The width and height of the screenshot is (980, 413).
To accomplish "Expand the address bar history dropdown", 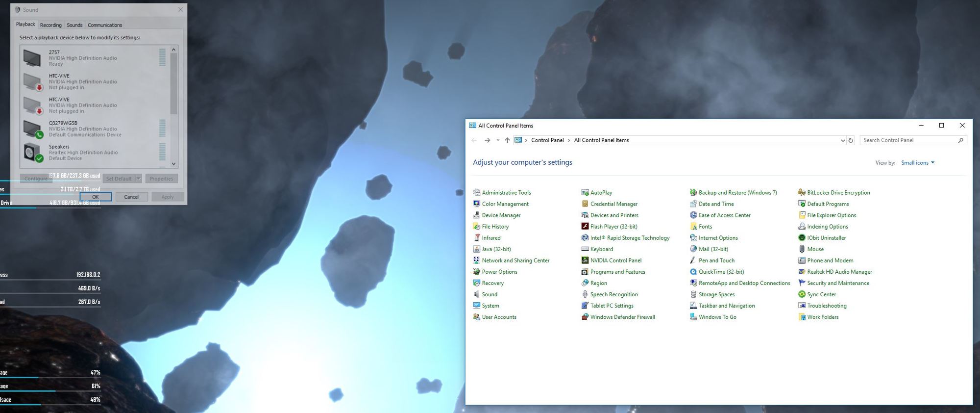I will click(842, 140).
